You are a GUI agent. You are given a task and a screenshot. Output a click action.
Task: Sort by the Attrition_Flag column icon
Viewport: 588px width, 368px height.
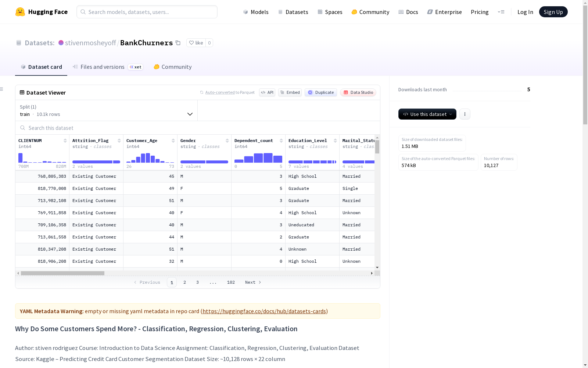tap(119, 141)
